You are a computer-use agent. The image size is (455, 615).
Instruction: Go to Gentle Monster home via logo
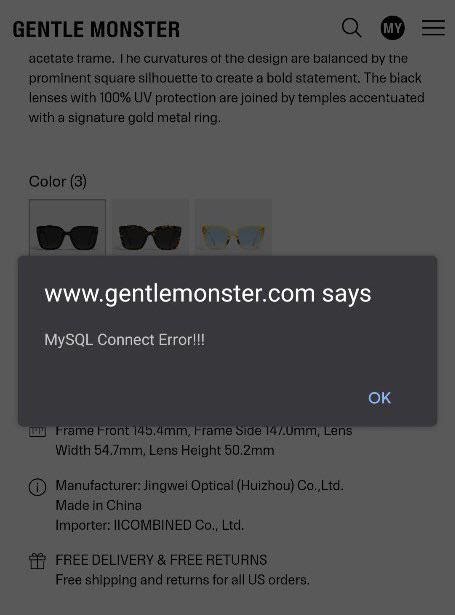[96, 29]
